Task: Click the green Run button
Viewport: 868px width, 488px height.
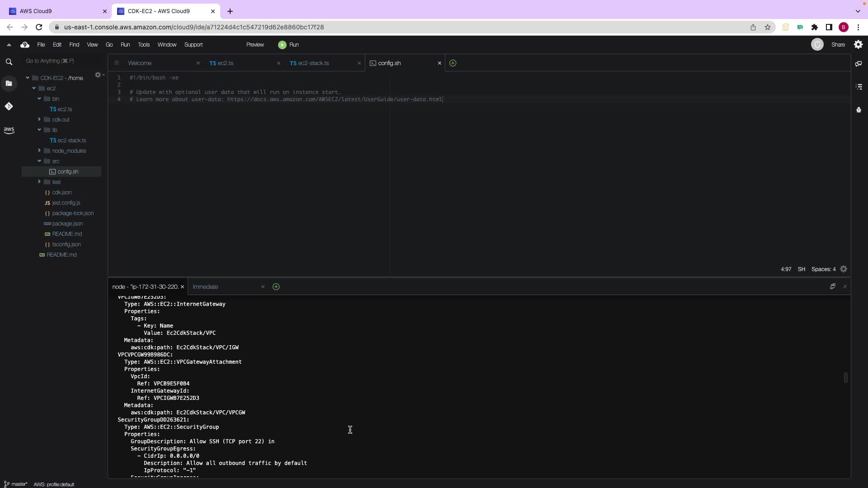Action: 288,45
